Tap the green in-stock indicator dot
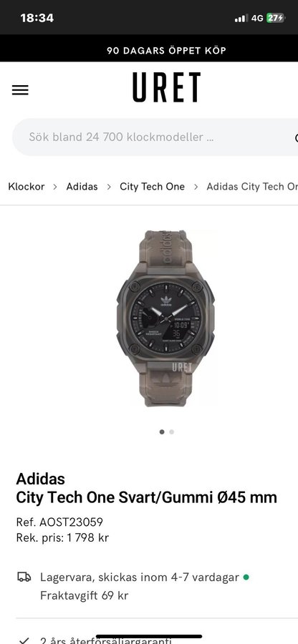 (246, 577)
